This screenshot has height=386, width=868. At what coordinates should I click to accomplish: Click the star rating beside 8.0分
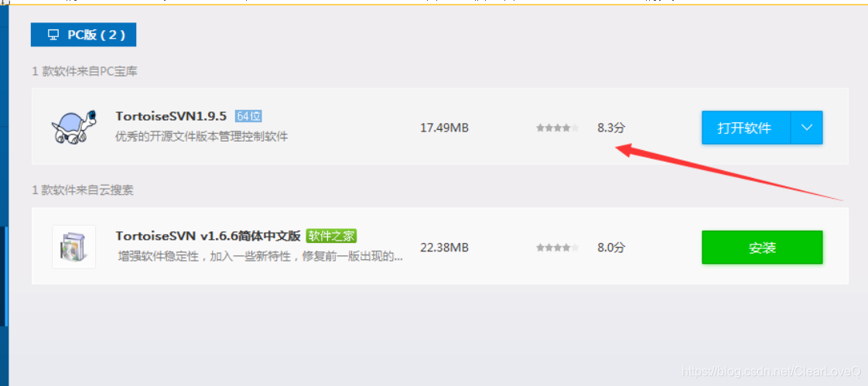pyautogui.click(x=558, y=248)
